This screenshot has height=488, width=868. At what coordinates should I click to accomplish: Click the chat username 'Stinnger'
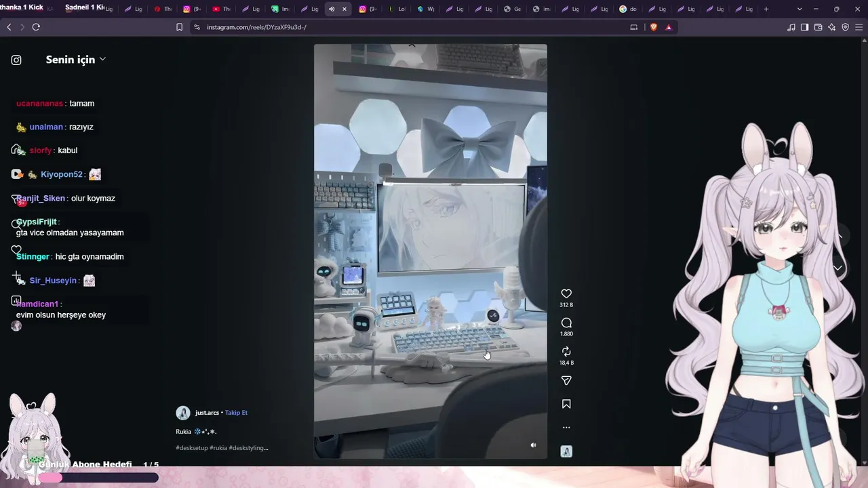33,257
